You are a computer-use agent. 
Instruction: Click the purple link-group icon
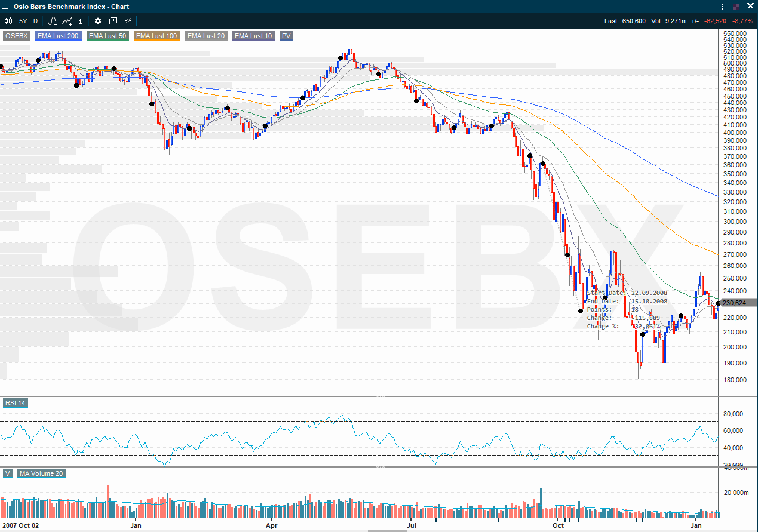click(x=736, y=7)
